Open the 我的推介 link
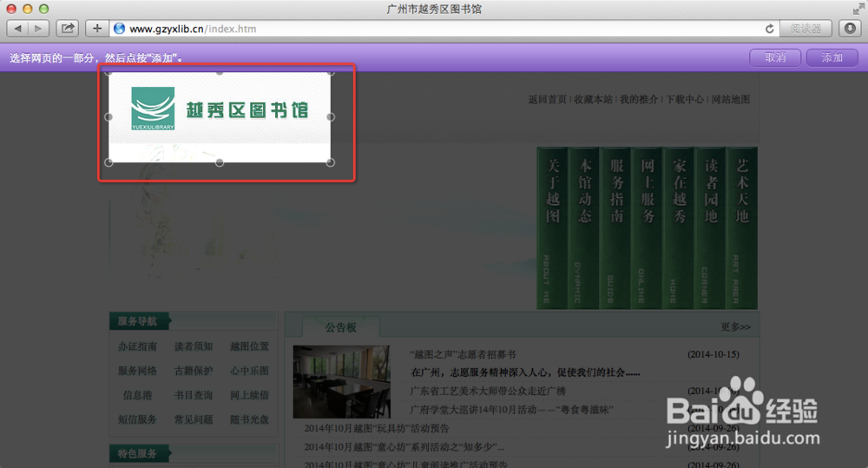The width and height of the screenshot is (868, 468). [x=639, y=99]
